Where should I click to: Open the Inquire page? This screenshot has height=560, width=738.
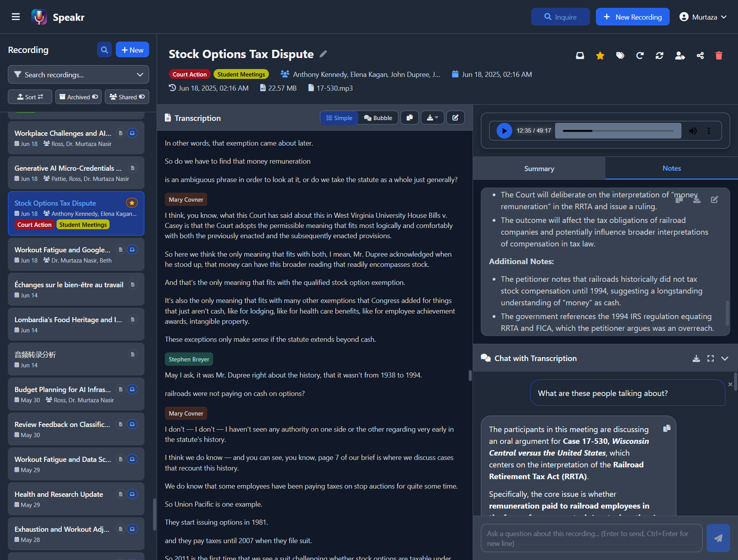[560, 16]
